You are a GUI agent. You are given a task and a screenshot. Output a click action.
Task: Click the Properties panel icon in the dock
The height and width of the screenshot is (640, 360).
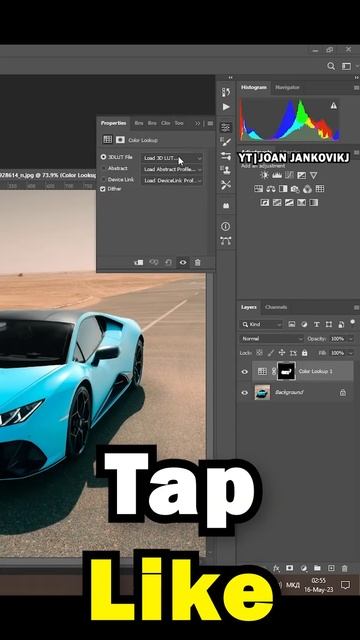tap(226, 127)
